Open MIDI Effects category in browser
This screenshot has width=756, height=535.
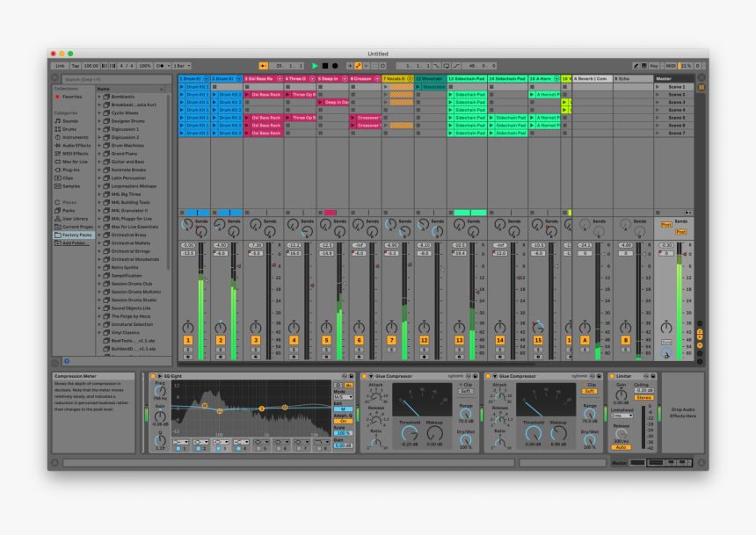pos(75,154)
